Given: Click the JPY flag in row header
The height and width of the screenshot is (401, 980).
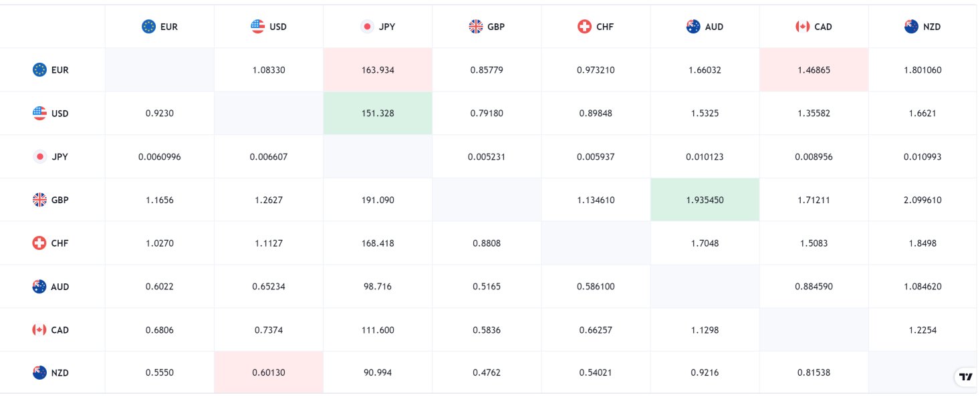Looking at the screenshot, I should [x=39, y=156].
